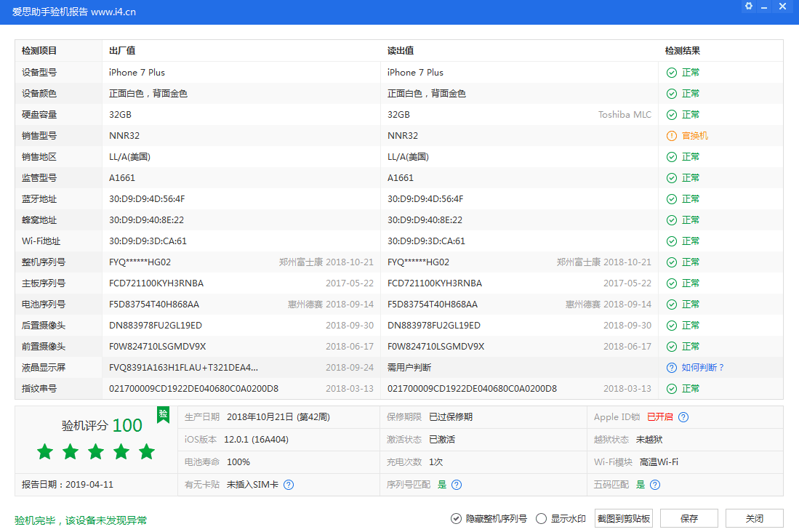The width and height of the screenshot is (799, 532).
Task: Click 验机完毕，该设备未发现异常 status message
Action: [x=81, y=520]
